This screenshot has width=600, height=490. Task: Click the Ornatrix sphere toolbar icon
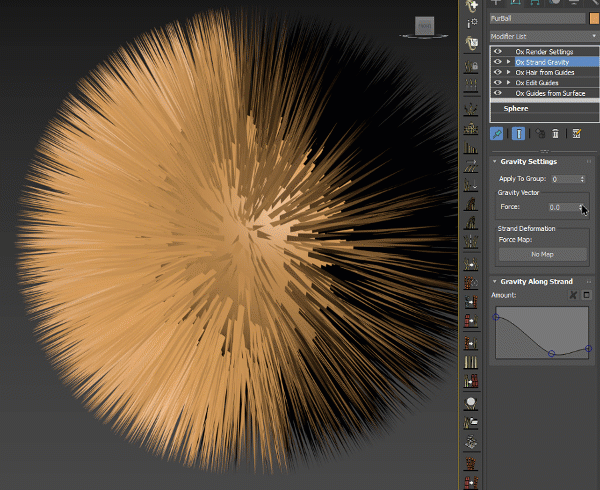(471, 403)
